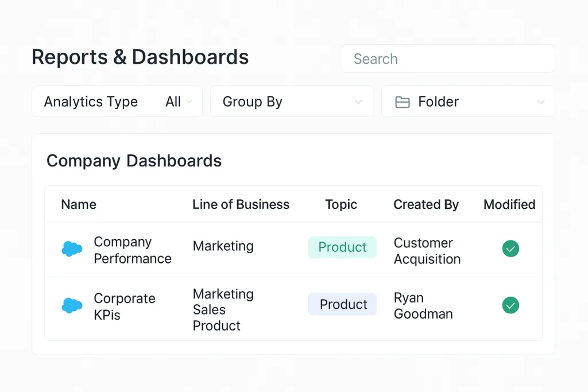Click the Salesforce cloud icon beside Company Performance

click(x=72, y=249)
